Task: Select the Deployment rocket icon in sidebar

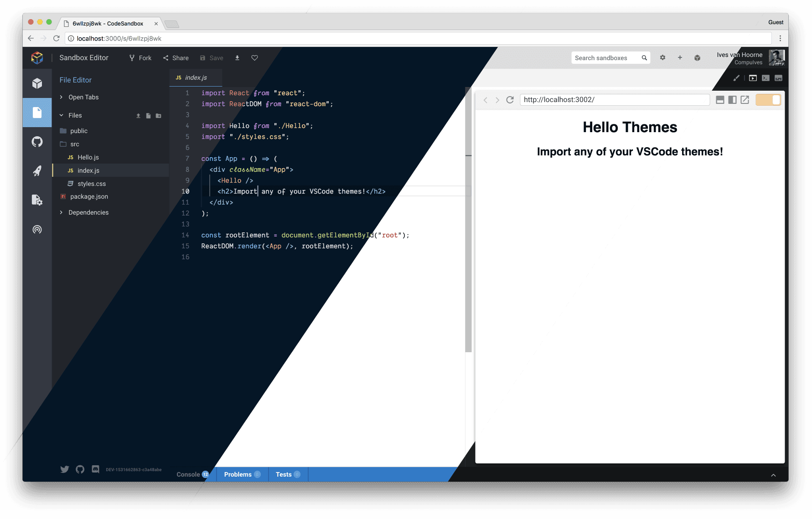Action: coord(37,171)
